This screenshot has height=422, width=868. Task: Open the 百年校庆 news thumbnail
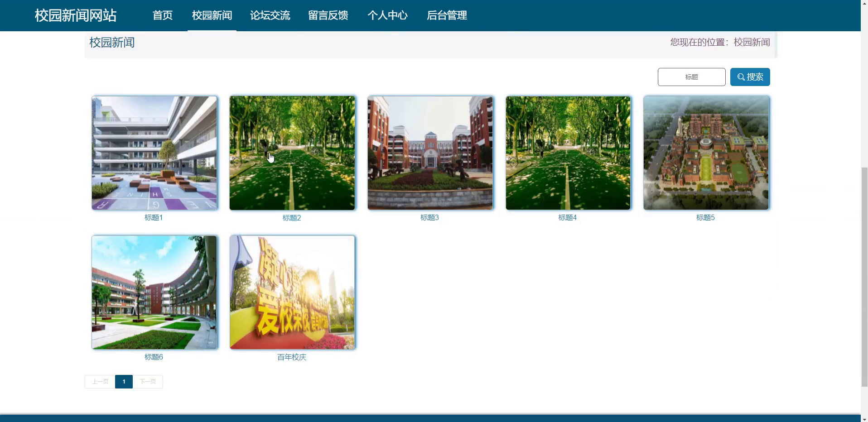pos(292,293)
